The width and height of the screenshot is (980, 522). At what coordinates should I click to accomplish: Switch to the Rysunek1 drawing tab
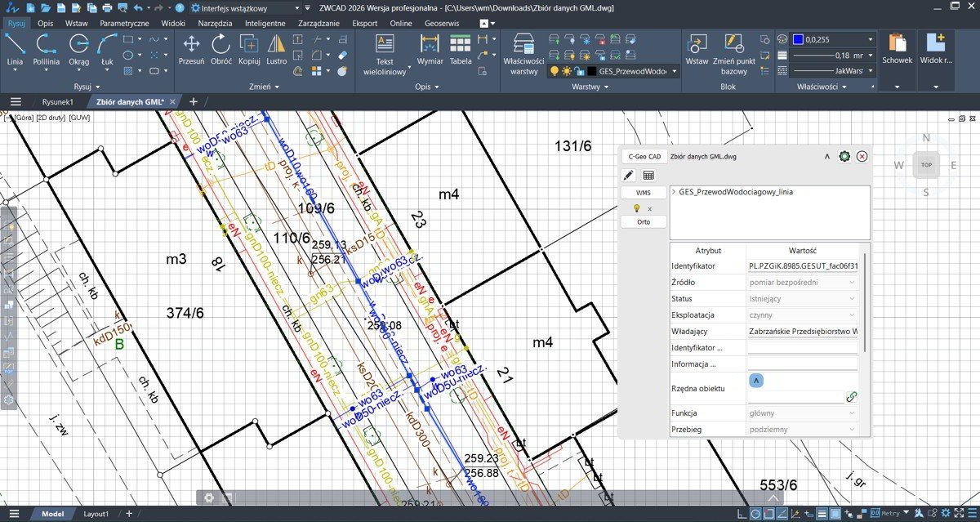click(58, 102)
